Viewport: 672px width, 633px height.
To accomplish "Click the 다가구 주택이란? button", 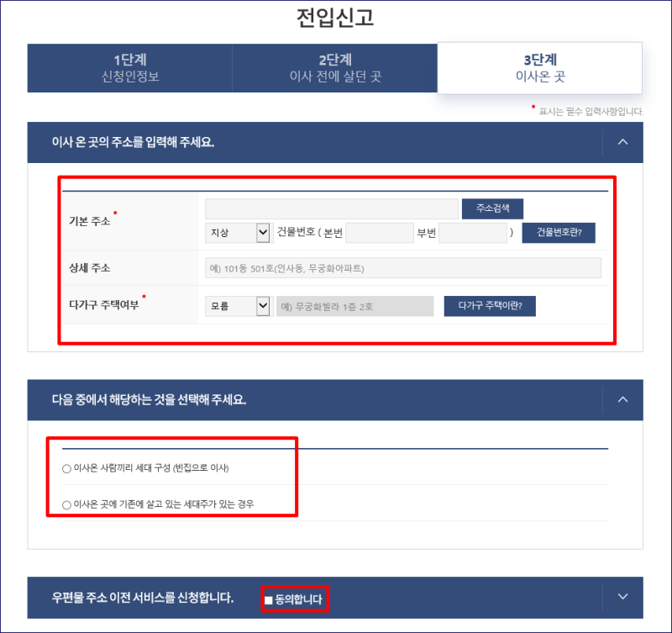I will pyautogui.click(x=490, y=306).
